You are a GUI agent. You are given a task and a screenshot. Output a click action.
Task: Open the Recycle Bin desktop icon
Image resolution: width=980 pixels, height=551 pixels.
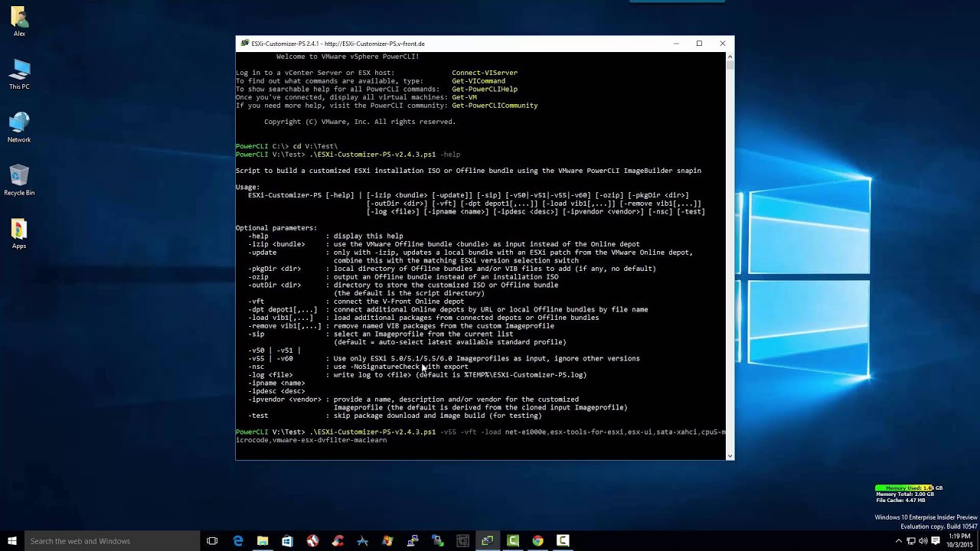[19, 181]
